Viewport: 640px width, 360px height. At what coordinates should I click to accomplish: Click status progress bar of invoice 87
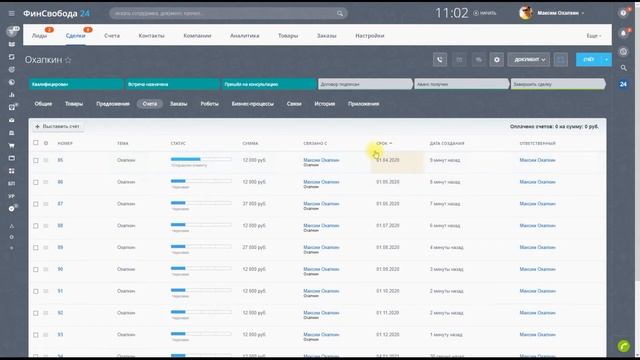[201, 203]
